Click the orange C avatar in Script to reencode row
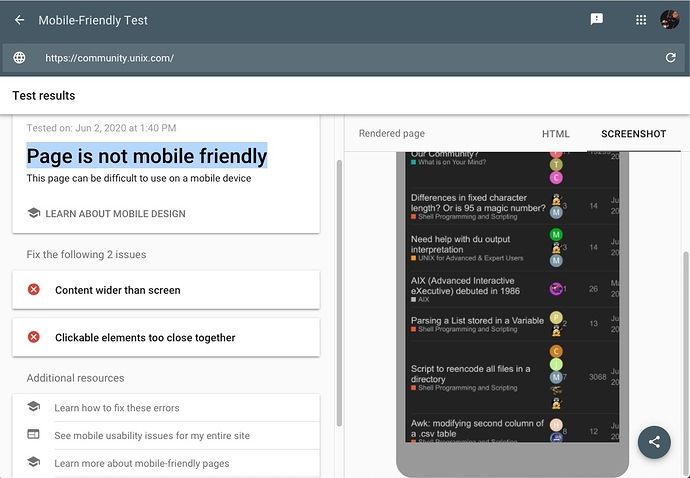Viewport: 690px width, 478px height. tap(556, 351)
